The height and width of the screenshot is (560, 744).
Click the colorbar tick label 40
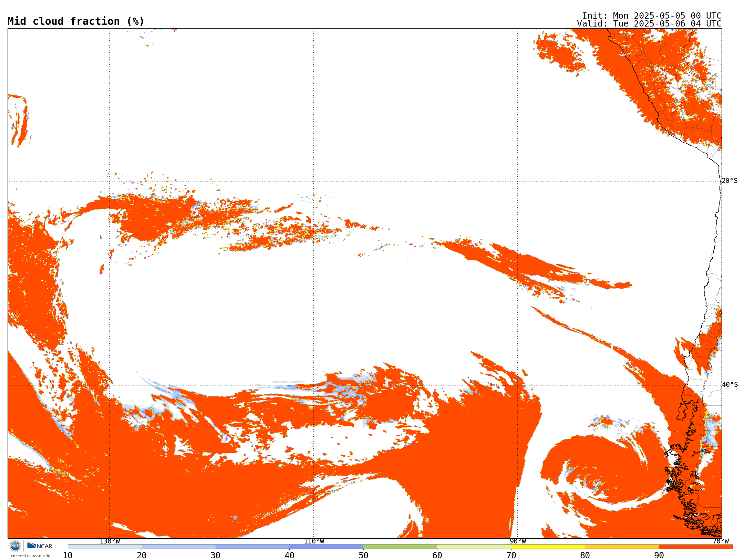pos(289,556)
